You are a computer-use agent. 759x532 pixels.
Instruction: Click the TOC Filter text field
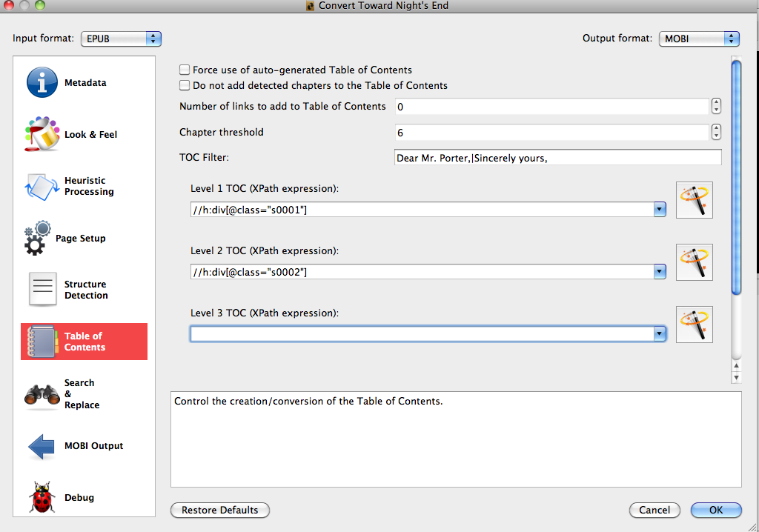coord(558,158)
